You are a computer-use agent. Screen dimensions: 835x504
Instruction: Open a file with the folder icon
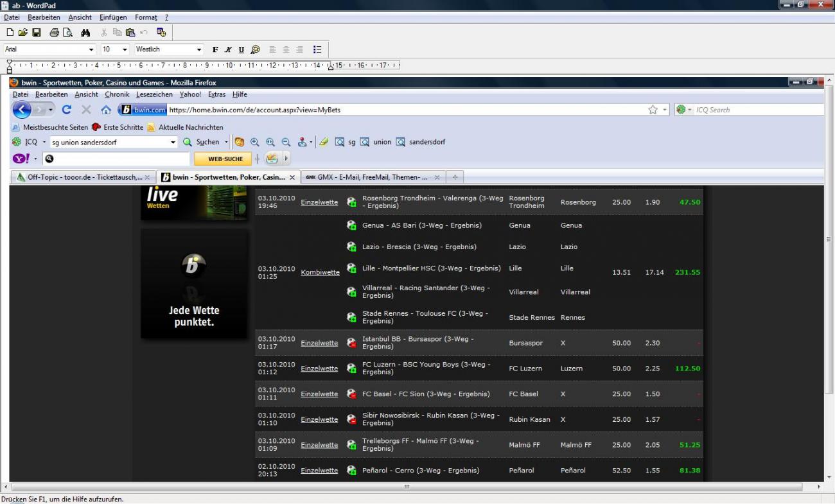point(23,32)
